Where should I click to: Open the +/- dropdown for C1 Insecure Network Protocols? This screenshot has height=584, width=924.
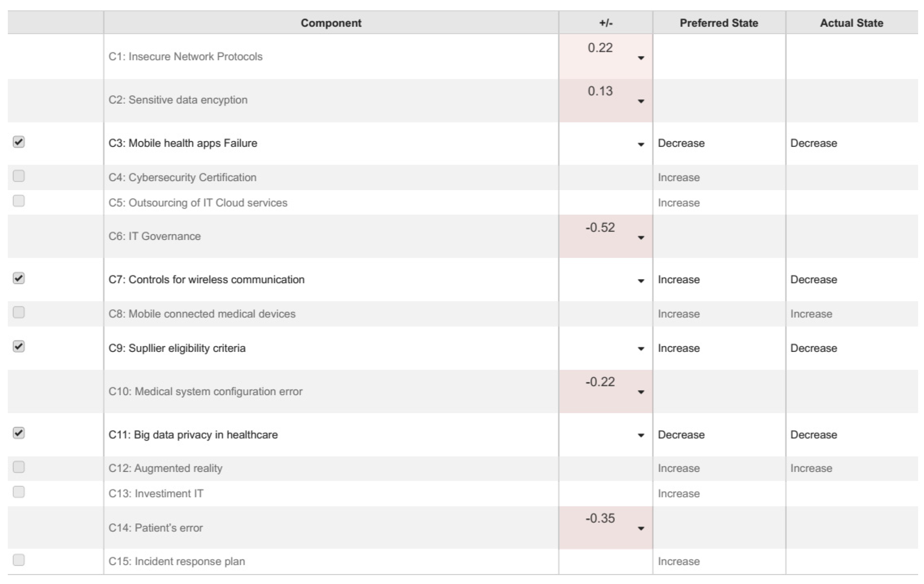pyautogui.click(x=640, y=58)
